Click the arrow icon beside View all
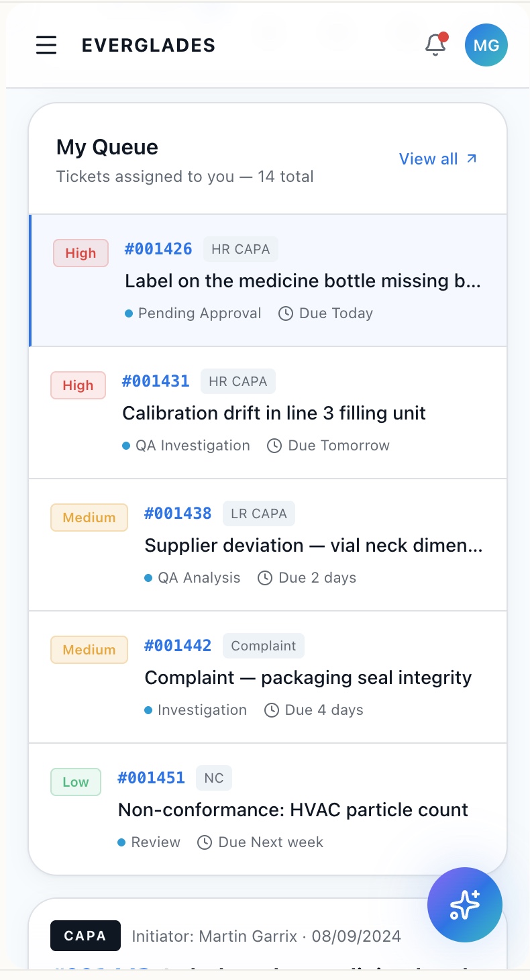The width and height of the screenshot is (530, 980). click(472, 158)
